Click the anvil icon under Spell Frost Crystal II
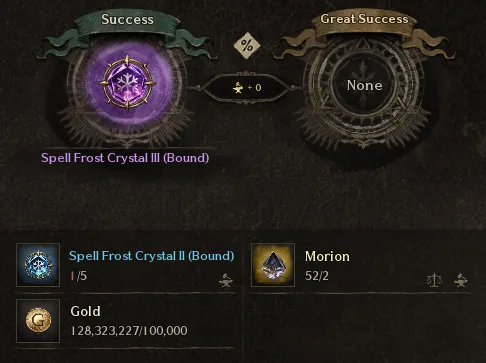Screen dimensions: 486x363 coord(226,280)
